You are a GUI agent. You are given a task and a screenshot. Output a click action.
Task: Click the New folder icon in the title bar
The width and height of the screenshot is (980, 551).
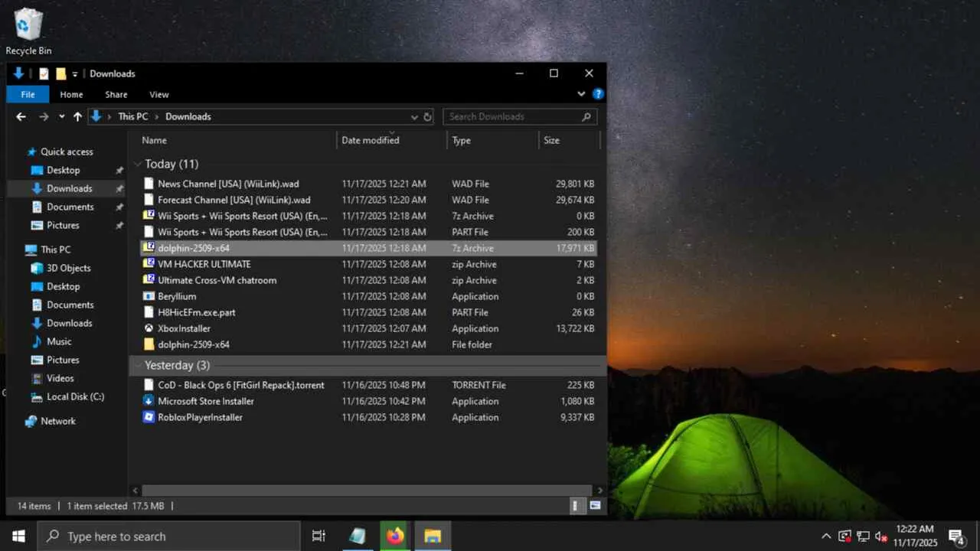tap(61, 73)
